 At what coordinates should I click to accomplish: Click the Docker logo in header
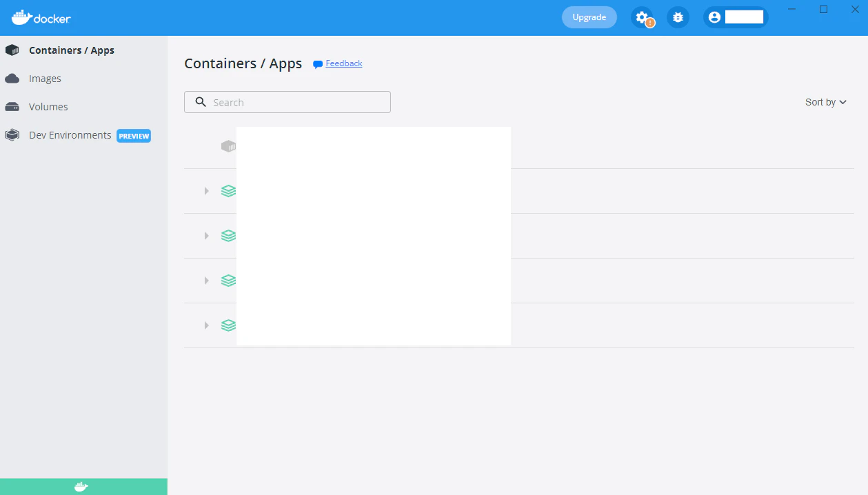coord(41,17)
